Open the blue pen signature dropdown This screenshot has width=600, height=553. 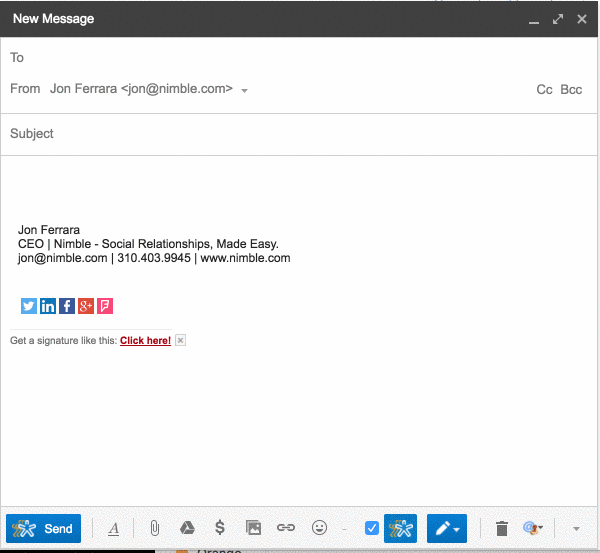point(447,528)
